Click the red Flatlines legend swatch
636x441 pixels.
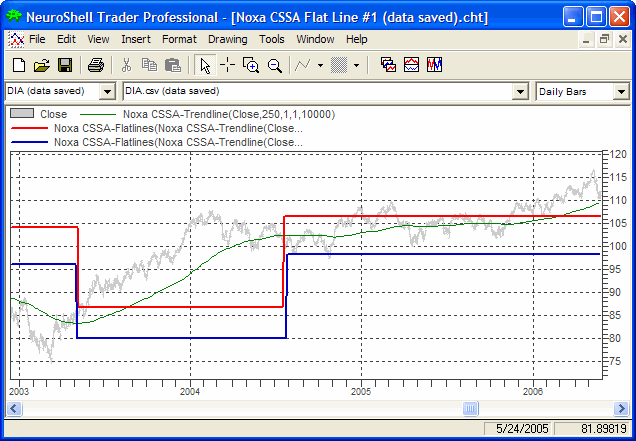tap(29, 128)
